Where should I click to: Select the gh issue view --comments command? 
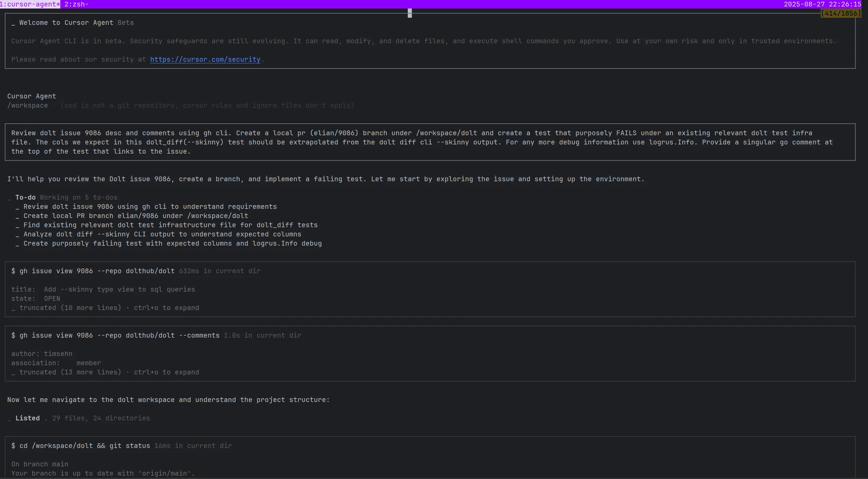point(115,335)
